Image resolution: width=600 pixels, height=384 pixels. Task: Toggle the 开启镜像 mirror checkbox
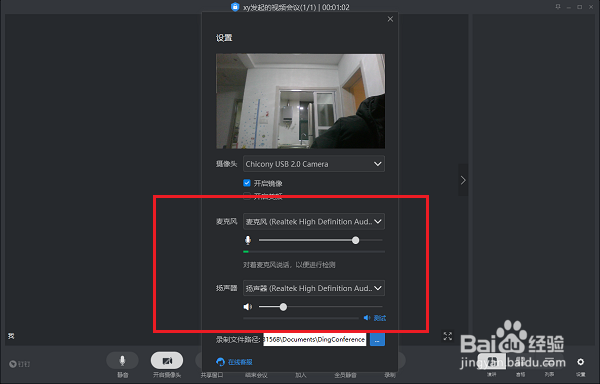(x=247, y=183)
